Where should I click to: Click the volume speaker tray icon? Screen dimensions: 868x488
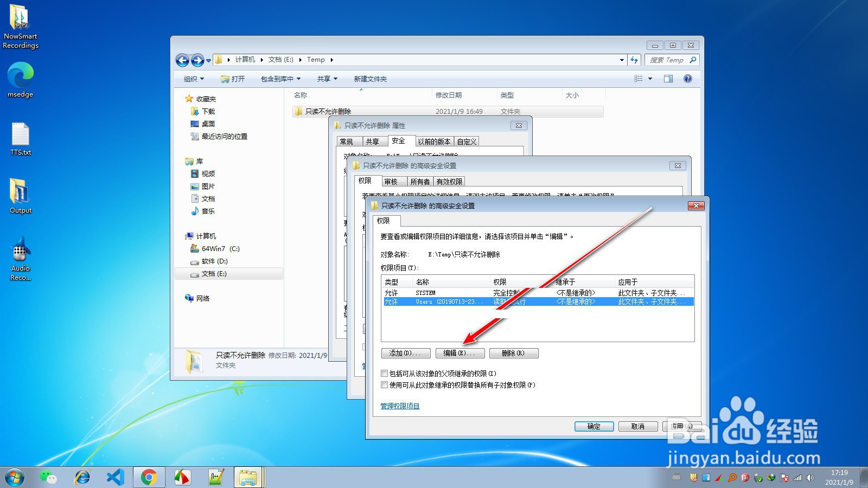tap(810, 478)
